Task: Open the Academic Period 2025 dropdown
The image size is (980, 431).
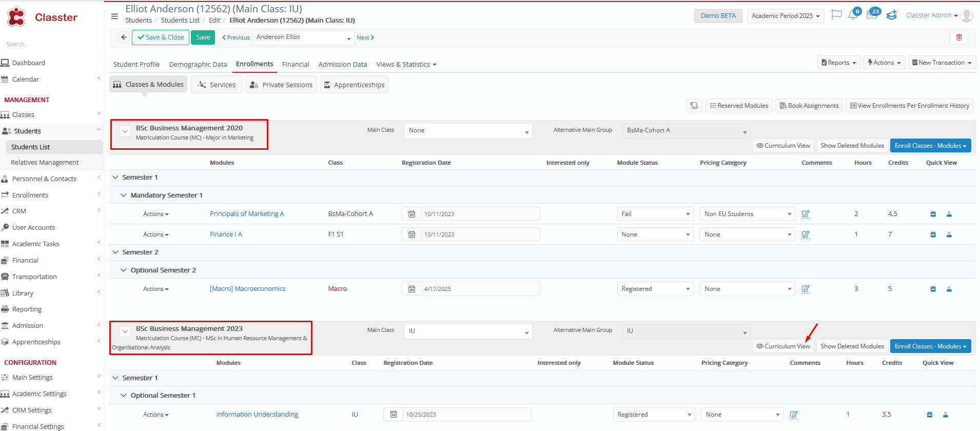Action: (x=785, y=16)
